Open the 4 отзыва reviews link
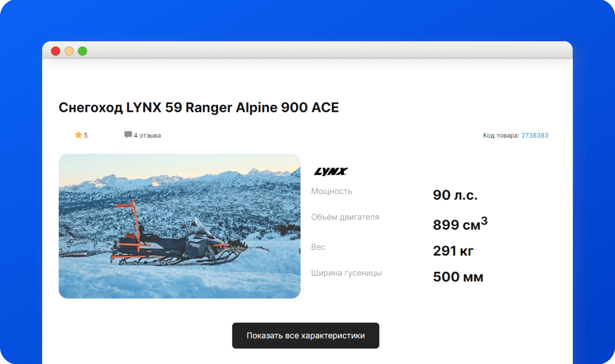Viewport: 615px width, 364px height. coord(147,136)
